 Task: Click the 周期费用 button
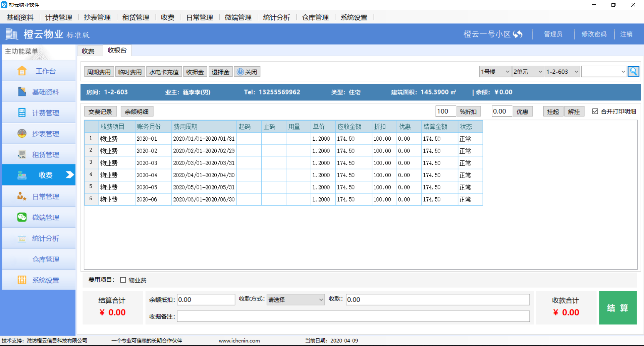(99, 72)
